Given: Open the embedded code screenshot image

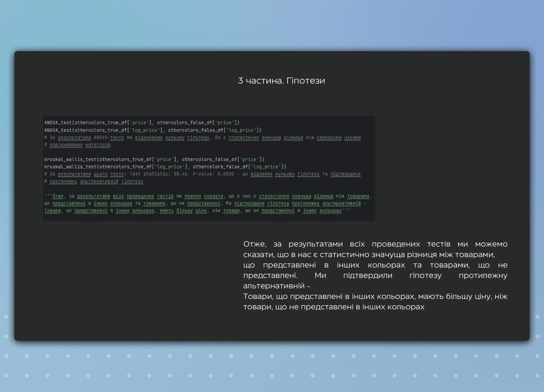Looking at the screenshot, I should 209,169.
